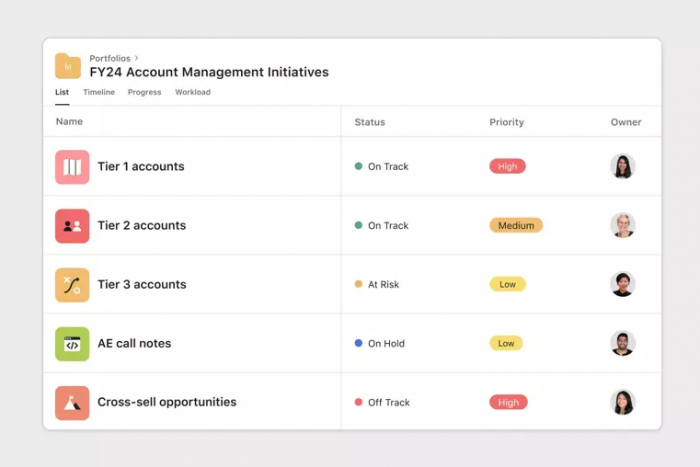Open the Tier 1 accounts project
700x467 pixels.
point(141,167)
